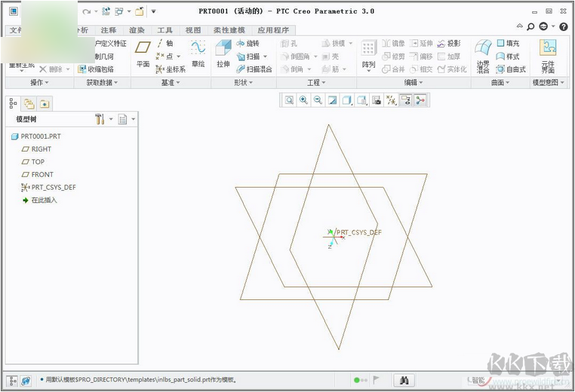575x392 pixels.
Task: Toggle the datum display filters icon
Action: (391, 100)
